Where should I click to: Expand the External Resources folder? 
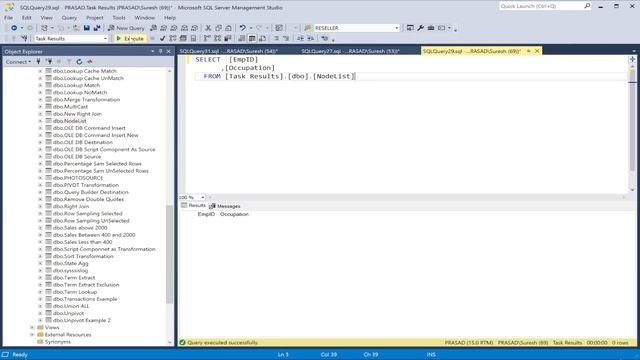point(32,335)
